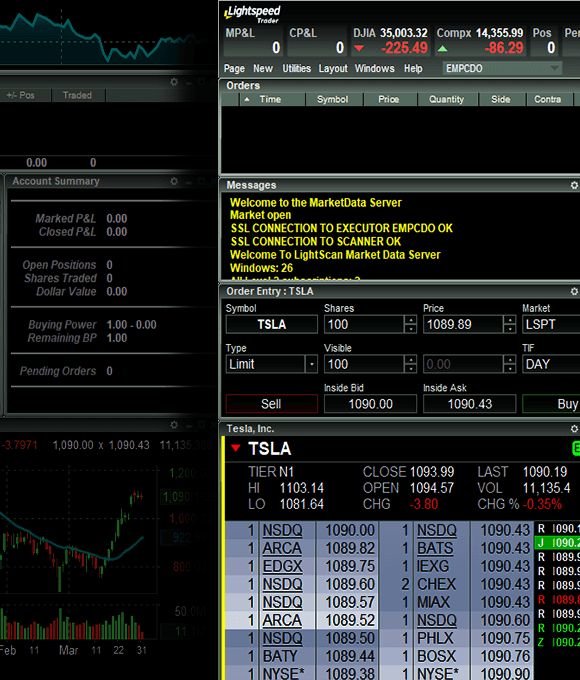Open the order Type Limit dropdown
Image resolution: width=580 pixels, height=680 pixels.
pyautogui.click(x=311, y=364)
